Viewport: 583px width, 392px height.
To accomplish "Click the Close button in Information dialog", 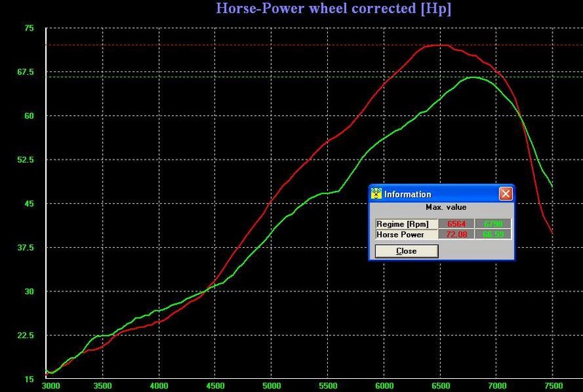I will coord(406,251).
